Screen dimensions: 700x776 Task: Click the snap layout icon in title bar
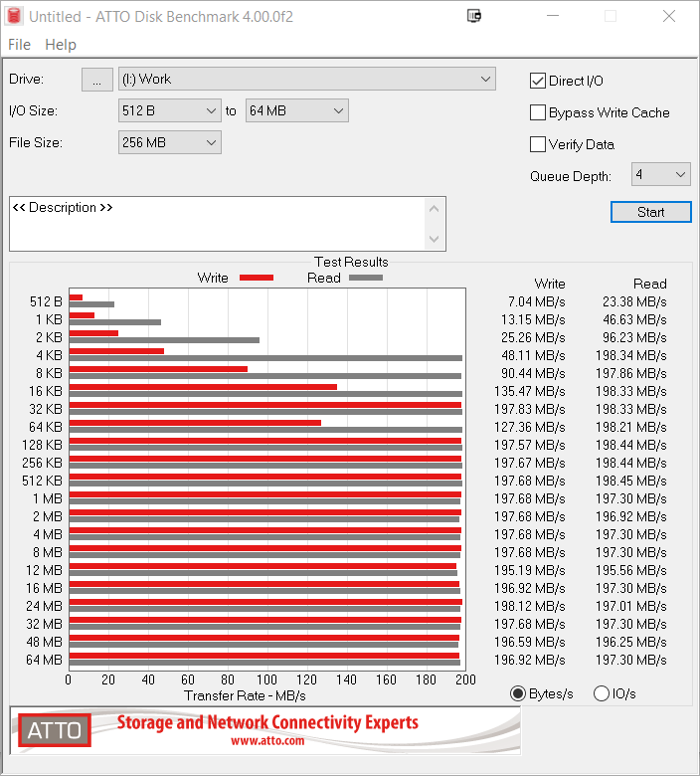coord(474,17)
